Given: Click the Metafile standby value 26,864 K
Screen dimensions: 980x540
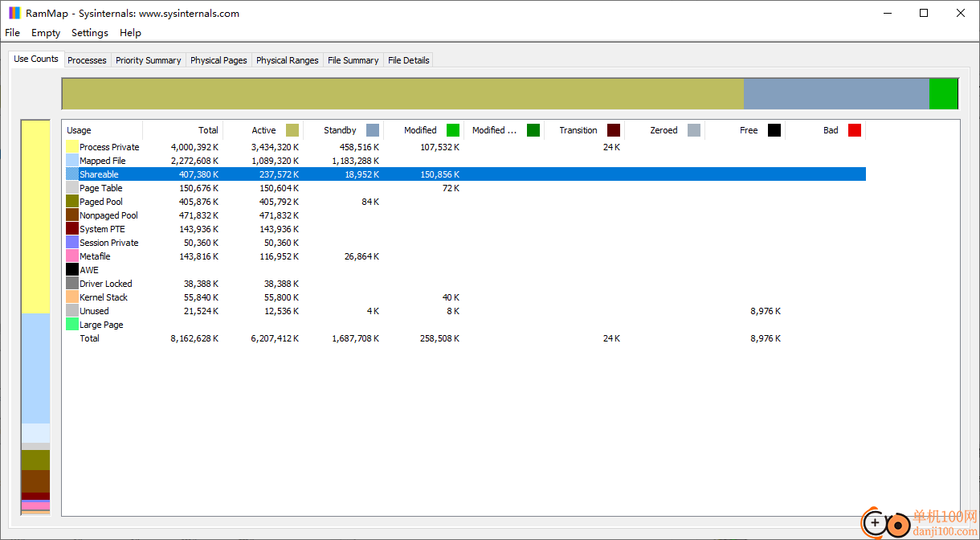Looking at the screenshot, I should [x=361, y=256].
